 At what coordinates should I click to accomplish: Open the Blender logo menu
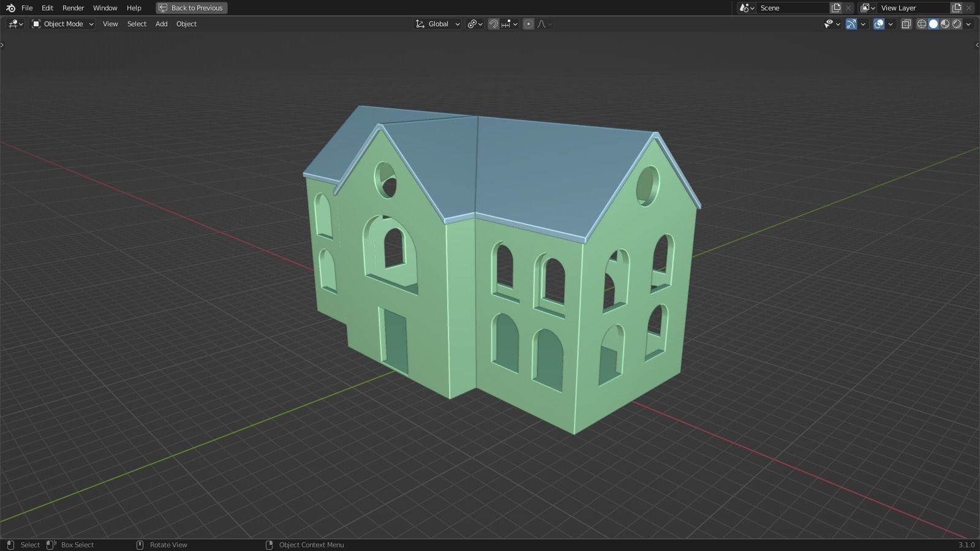[x=10, y=8]
